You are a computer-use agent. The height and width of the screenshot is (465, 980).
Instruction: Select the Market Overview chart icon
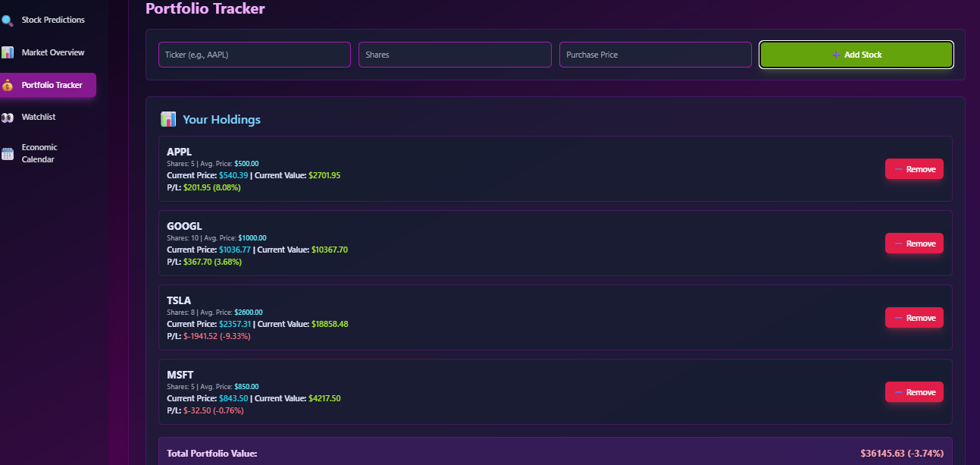coord(7,52)
